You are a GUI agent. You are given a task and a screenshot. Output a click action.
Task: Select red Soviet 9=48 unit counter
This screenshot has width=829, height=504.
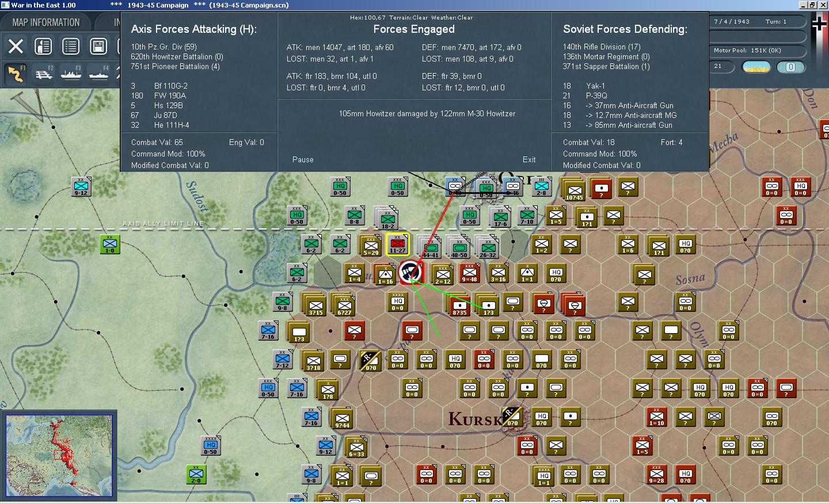click(469, 273)
